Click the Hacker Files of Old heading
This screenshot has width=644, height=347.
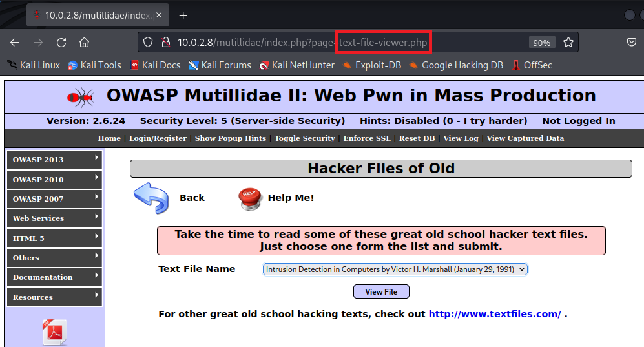coord(381,169)
